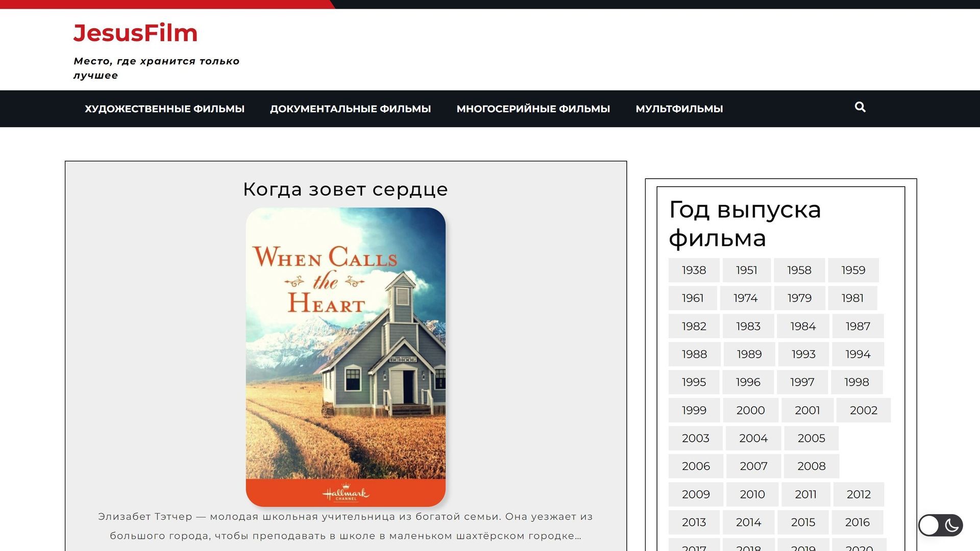Click the 2008 year tag
Image resolution: width=980 pixels, height=551 pixels.
coord(811,466)
